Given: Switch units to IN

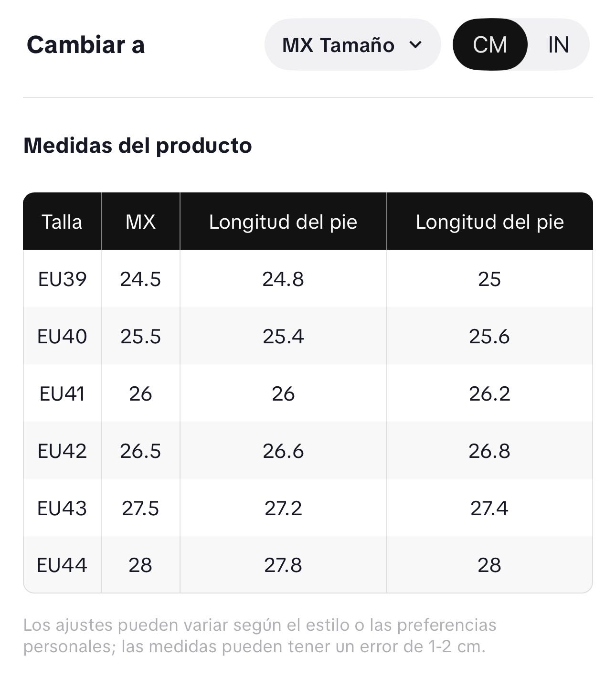Looking at the screenshot, I should pos(558,45).
